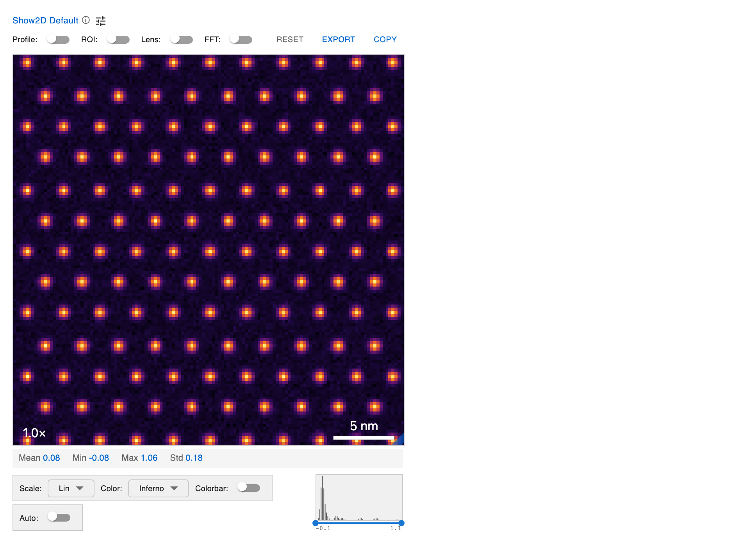Open the Inferno colormap dropdown
756x545 pixels.
click(158, 488)
